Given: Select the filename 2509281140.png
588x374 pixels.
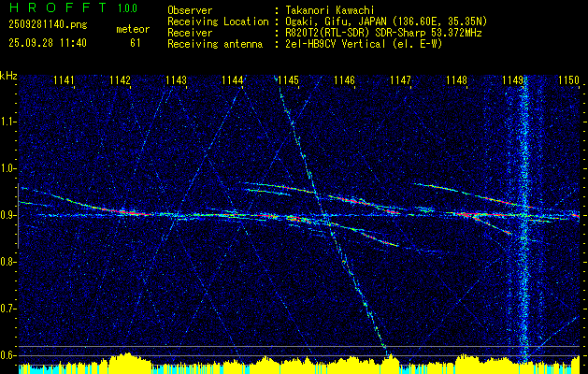Looking at the screenshot, I should tap(48, 25).
